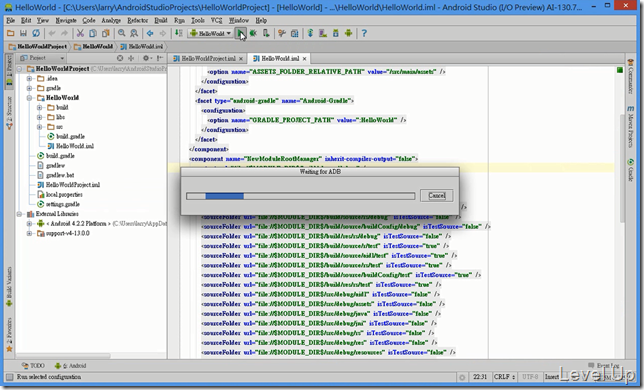The width and height of the screenshot is (644, 390).
Task: Click the Open file toolbar icon
Action: click(11, 33)
